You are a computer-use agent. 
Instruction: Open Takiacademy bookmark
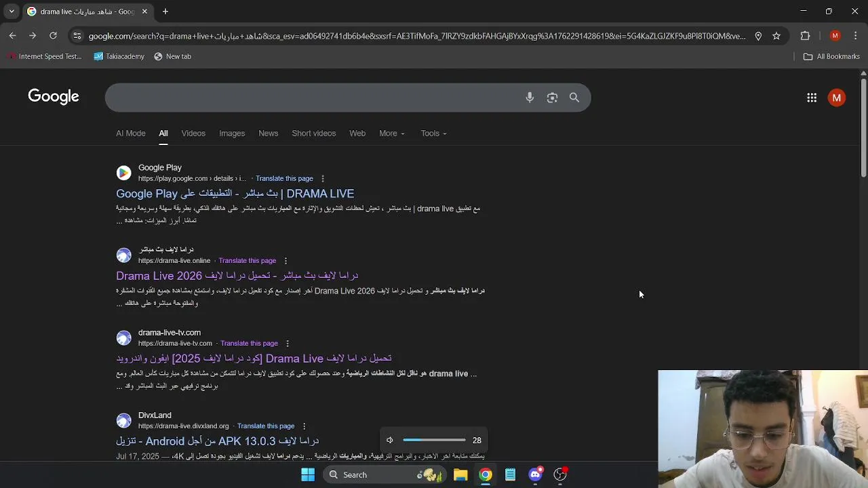(x=119, y=57)
